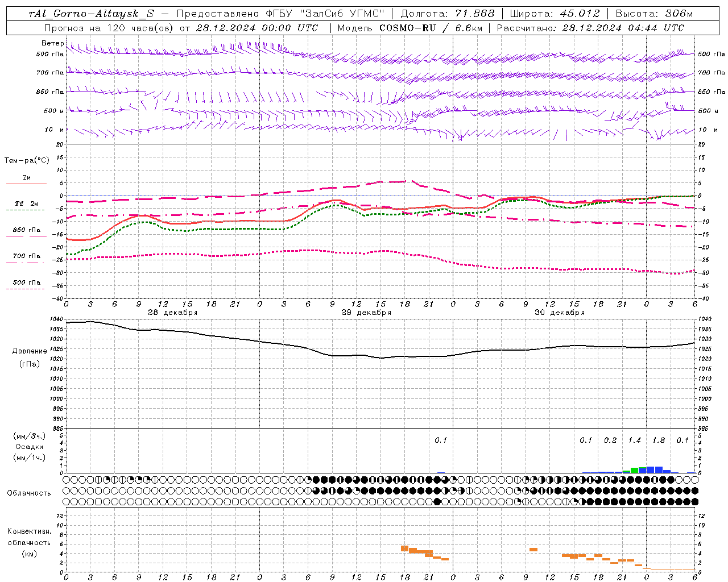The image size is (728, 582).
Task: Click the (мм/3ч.) precipitation unit label
Action: (x=30, y=436)
